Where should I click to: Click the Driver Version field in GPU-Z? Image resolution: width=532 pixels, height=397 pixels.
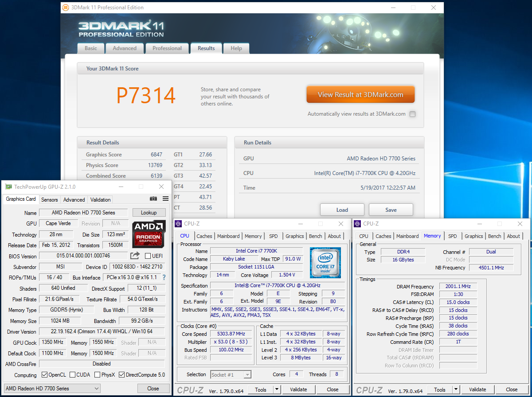point(102,331)
